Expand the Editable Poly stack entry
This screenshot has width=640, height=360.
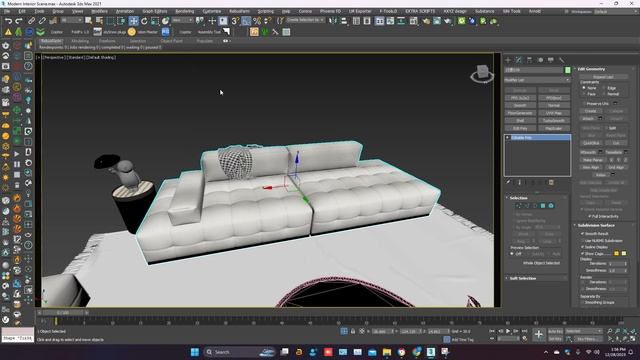[508, 138]
